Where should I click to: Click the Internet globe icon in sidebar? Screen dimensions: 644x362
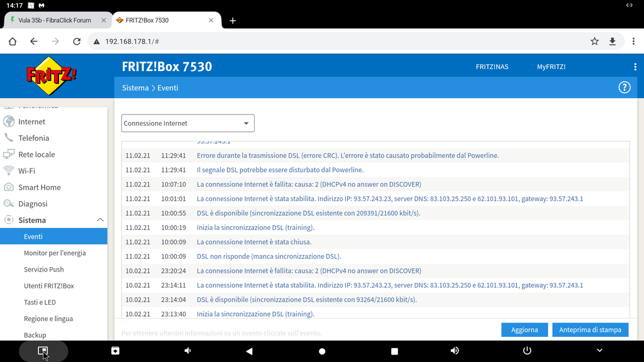pos(9,121)
